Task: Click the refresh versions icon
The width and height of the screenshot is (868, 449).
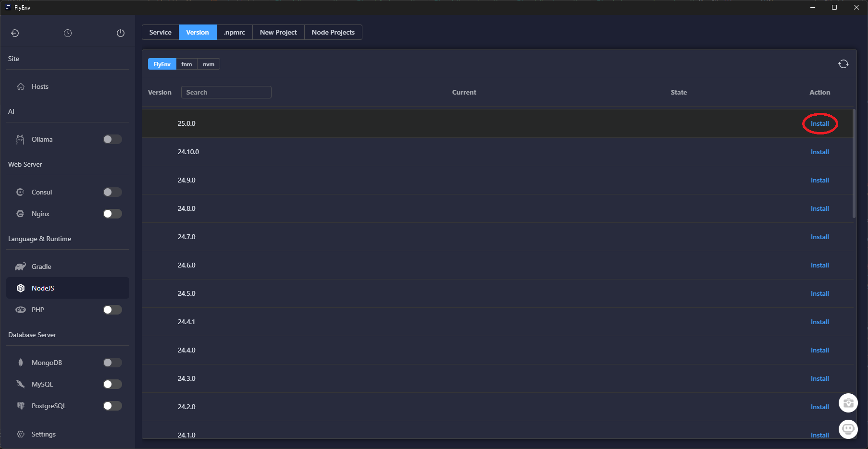Action: coord(843,64)
